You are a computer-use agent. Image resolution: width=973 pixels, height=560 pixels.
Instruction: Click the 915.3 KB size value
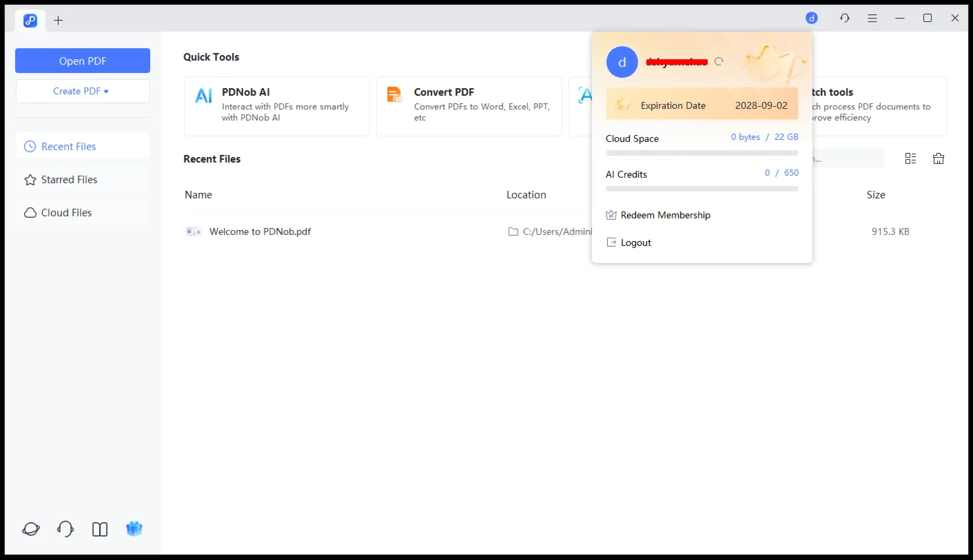coord(890,231)
